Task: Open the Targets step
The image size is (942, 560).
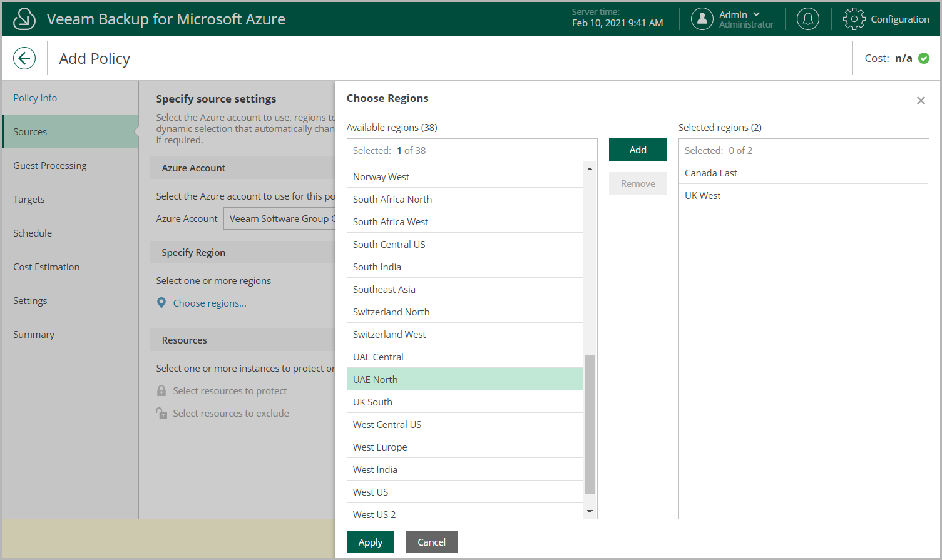Action: pos(29,199)
